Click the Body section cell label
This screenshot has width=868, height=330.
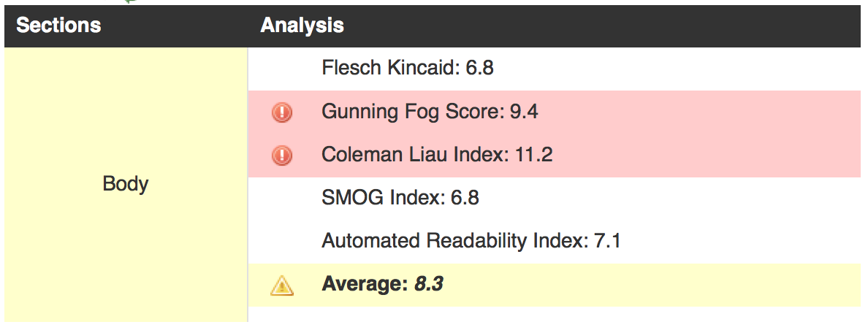point(125,184)
